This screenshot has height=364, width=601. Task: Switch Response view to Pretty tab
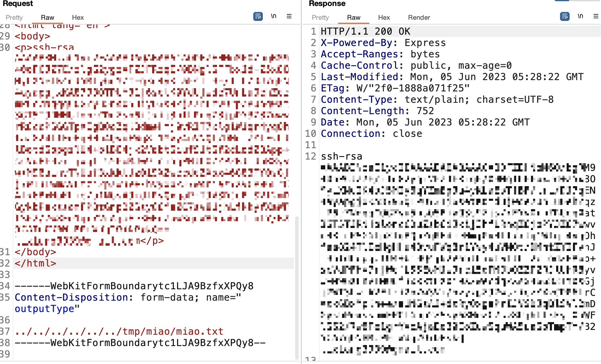pyautogui.click(x=320, y=17)
